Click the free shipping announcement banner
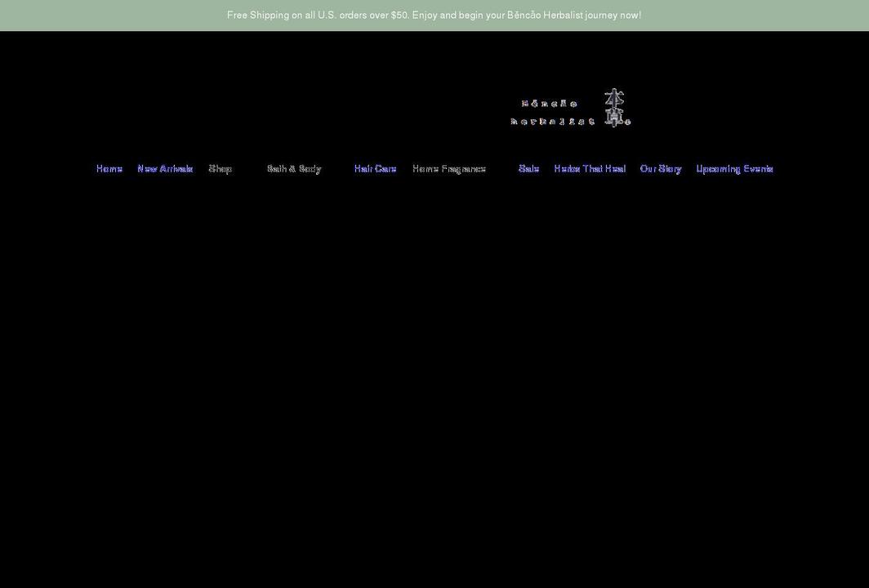The height and width of the screenshot is (588, 869). [434, 15]
